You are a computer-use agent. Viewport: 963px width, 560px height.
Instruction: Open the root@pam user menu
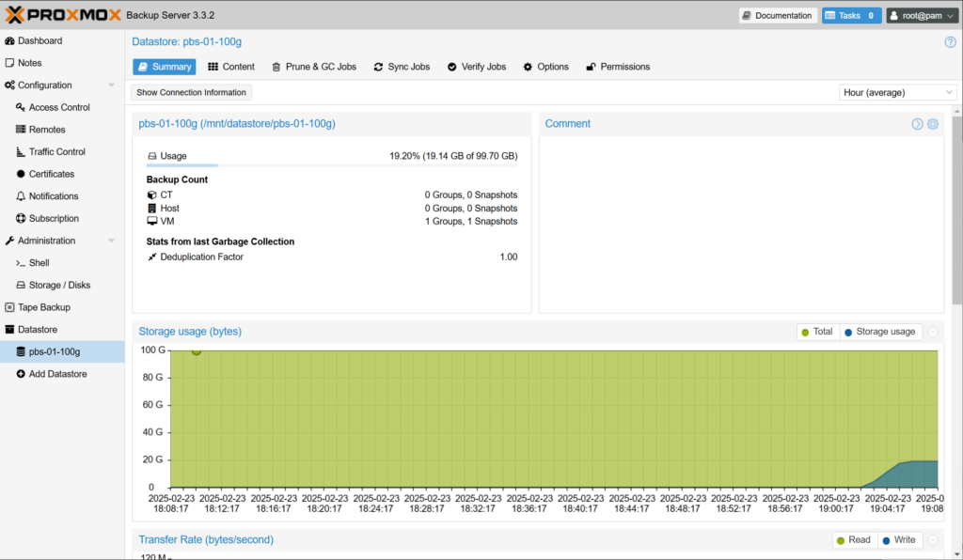tap(922, 16)
